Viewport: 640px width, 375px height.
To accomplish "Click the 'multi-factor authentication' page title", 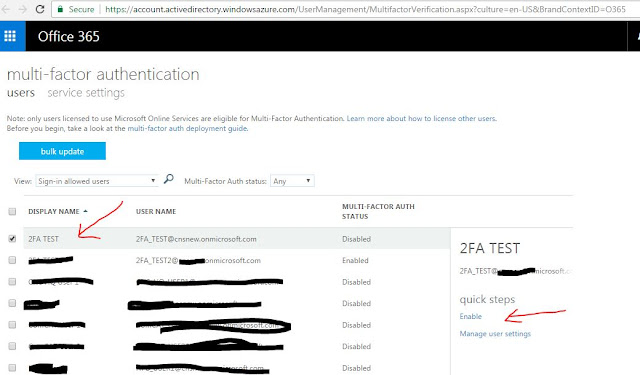I will (103, 74).
